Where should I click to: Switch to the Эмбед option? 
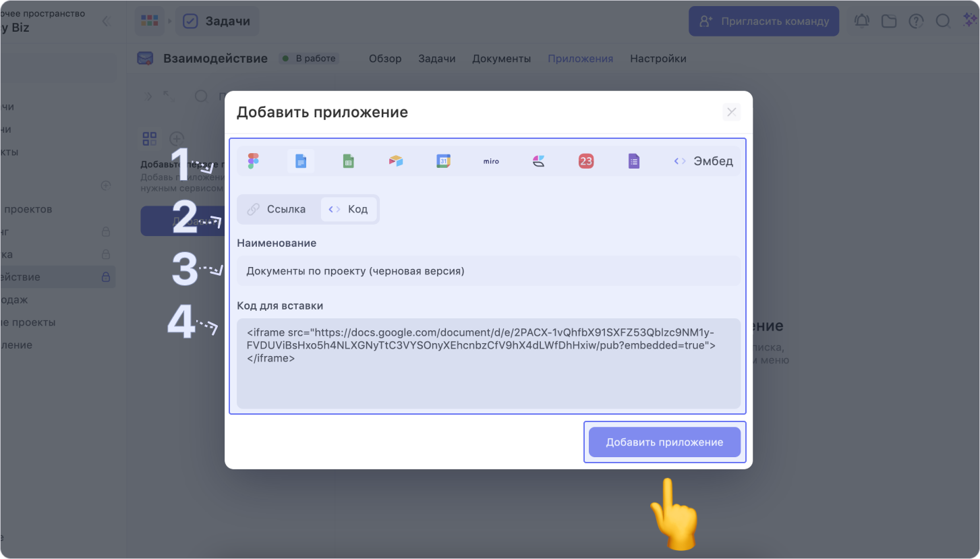click(703, 161)
